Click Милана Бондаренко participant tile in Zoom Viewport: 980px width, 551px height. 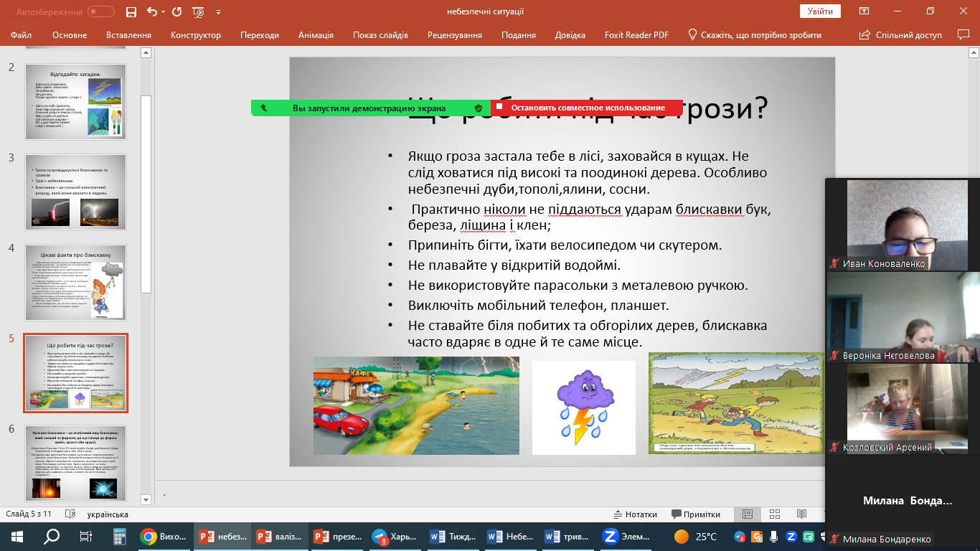(x=903, y=501)
